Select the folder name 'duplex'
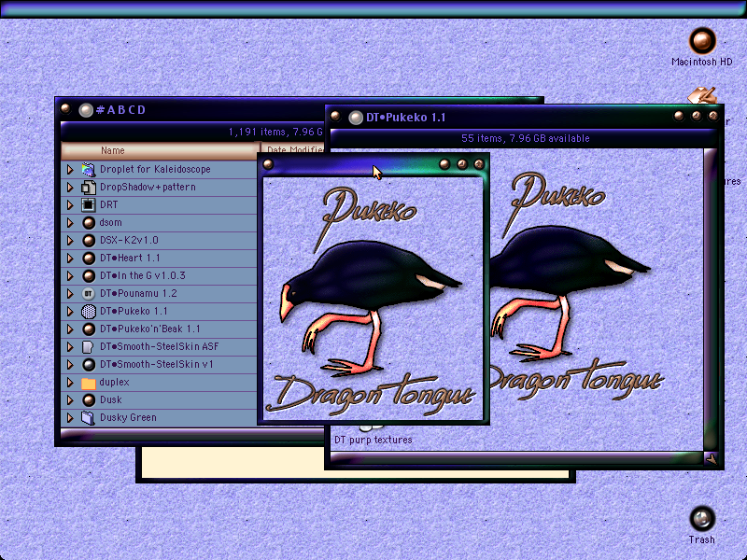Image resolution: width=747 pixels, height=560 pixels. tap(114, 383)
